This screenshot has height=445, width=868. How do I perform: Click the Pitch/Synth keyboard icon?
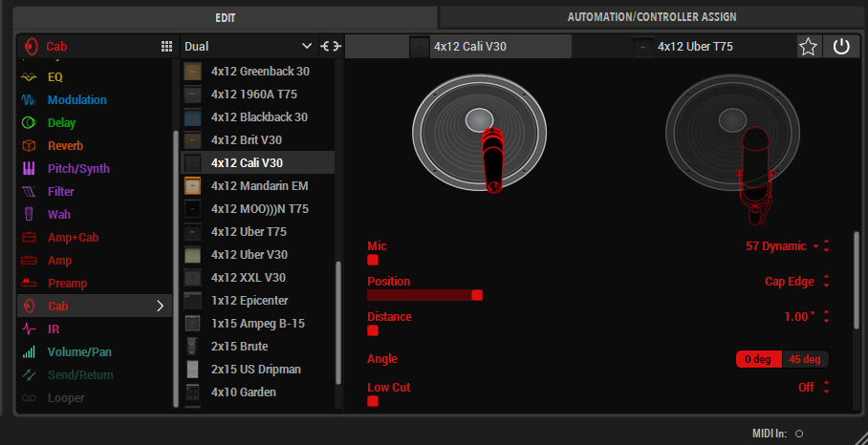[29, 169]
